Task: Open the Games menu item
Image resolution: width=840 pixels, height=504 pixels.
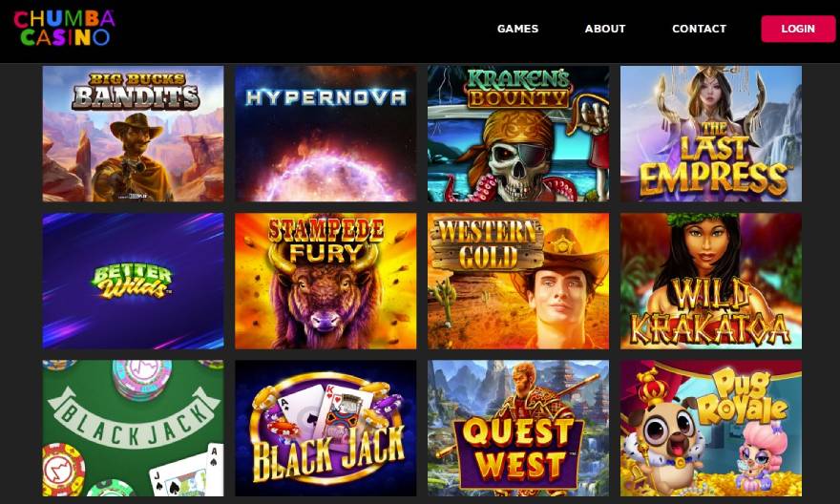Action: [x=517, y=29]
